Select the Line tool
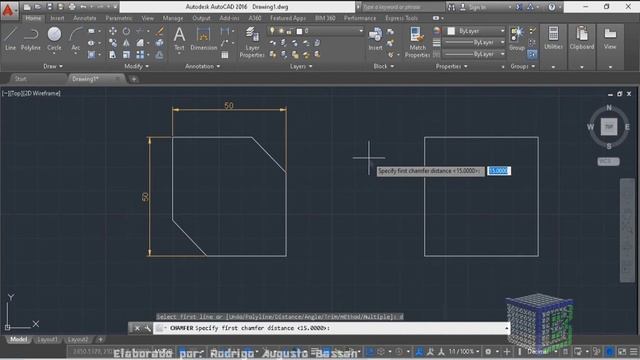Viewport: 640px width, 360px height. (x=10, y=39)
